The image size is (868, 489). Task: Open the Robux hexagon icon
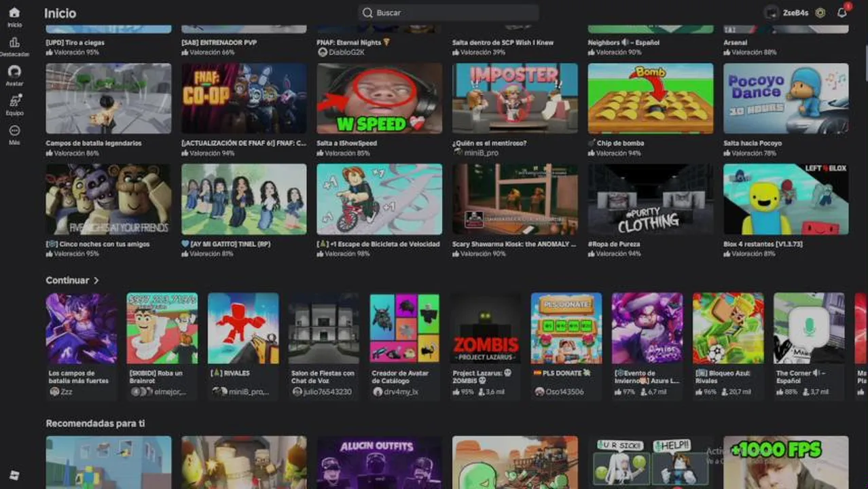pyautogui.click(x=820, y=13)
